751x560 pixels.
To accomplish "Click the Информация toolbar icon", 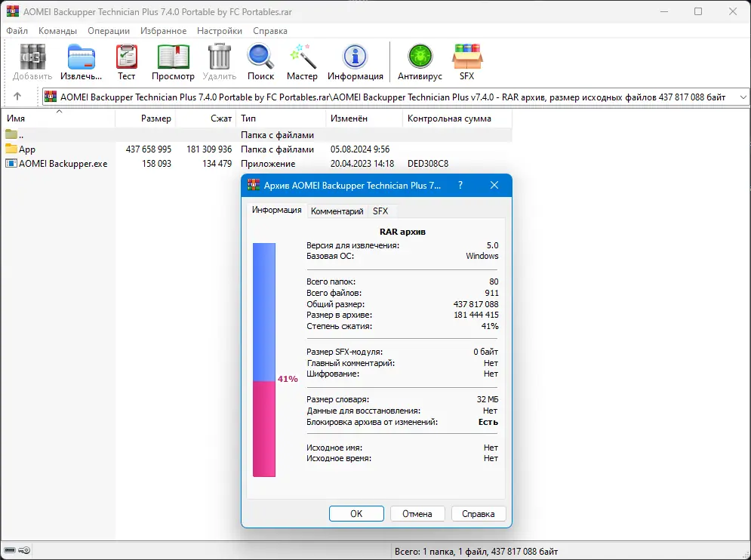I will click(x=355, y=57).
